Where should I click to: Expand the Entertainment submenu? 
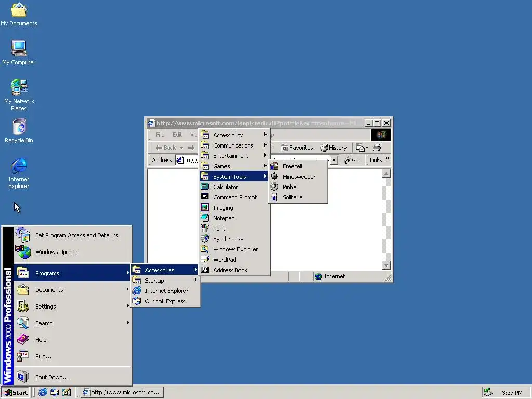coord(234,156)
